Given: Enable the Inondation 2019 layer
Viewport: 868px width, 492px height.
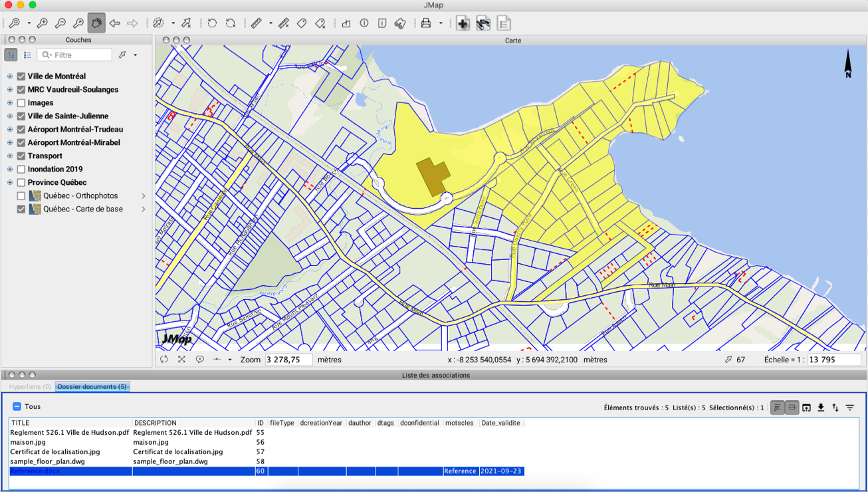Looking at the screenshot, I should (x=21, y=170).
